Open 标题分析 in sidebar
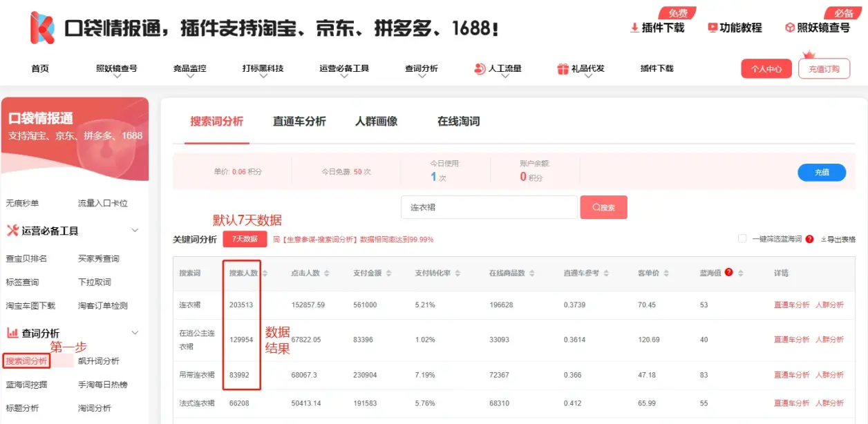Image resolution: width=868 pixels, height=424 pixels. click(x=23, y=407)
